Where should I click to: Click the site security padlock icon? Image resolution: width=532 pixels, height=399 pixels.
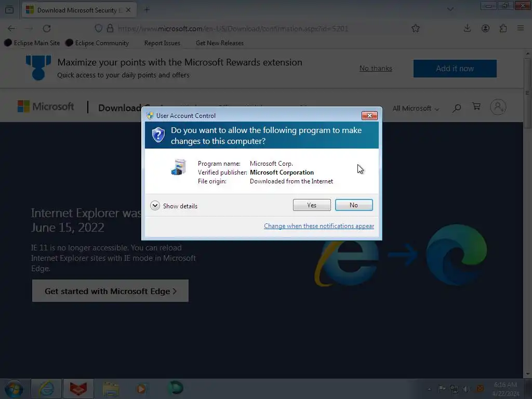click(110, 29)
